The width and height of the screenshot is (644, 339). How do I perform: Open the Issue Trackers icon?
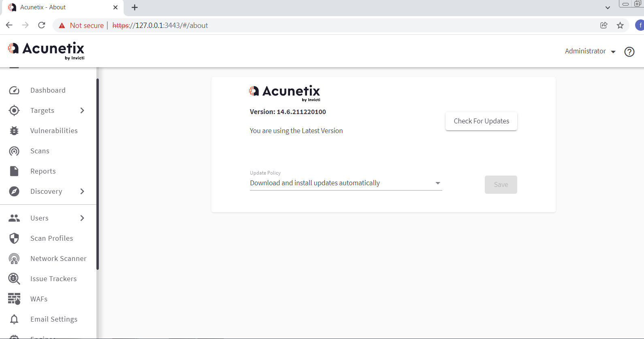(x=14, y=279)
